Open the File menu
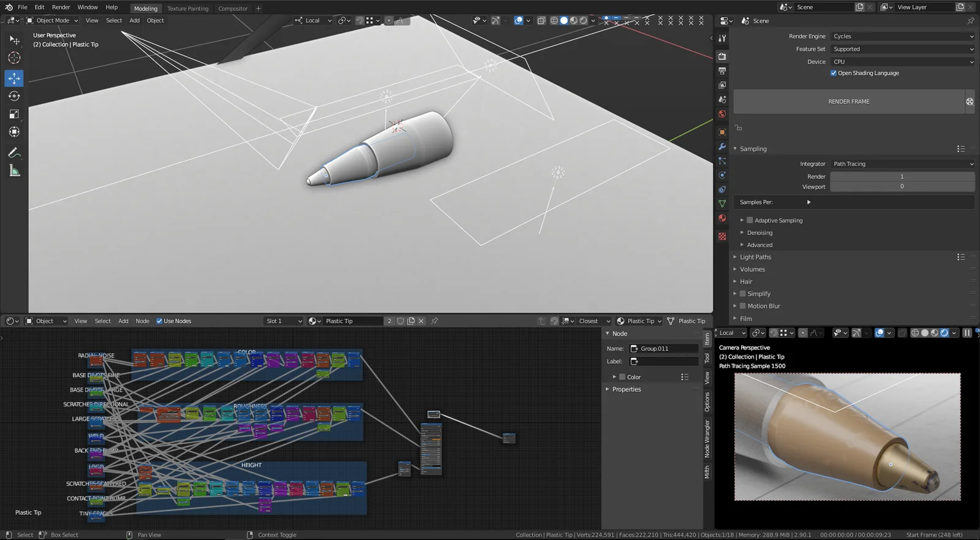The height and width of the screenshot is (540, 980). tap(23, 7)
